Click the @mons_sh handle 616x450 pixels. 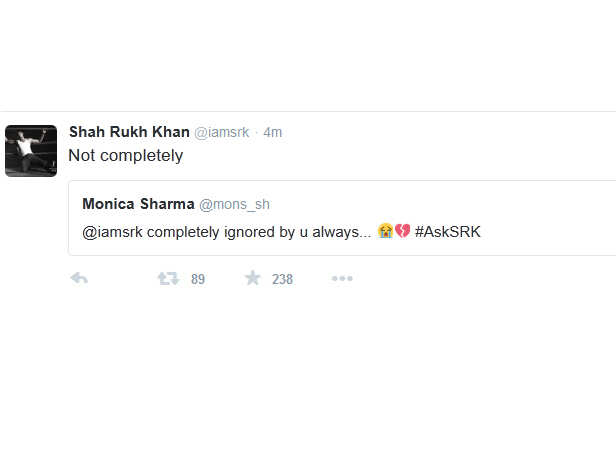point(235,204)
